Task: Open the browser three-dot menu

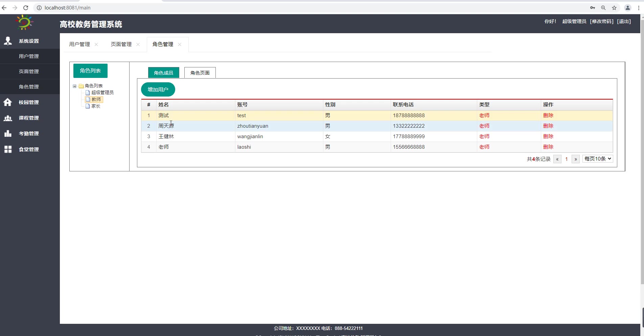Action: pos(639,8)
